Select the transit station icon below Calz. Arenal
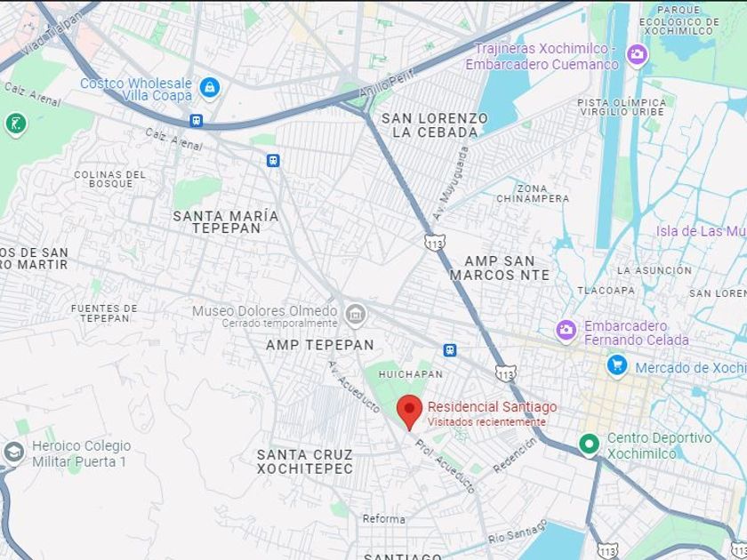Image resolution: width=747 pixels, height=560 pixels. click(273, 161)
